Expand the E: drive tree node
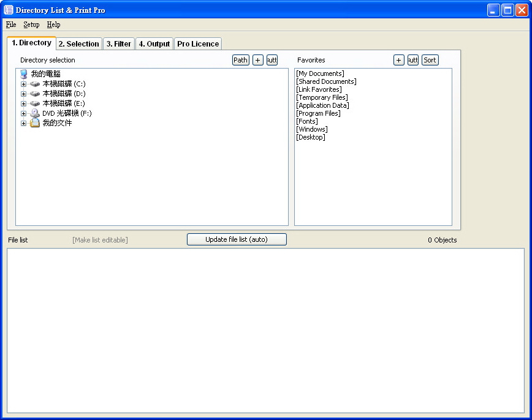532x420 pixels. pyautogui.click(x=24, y=103)
